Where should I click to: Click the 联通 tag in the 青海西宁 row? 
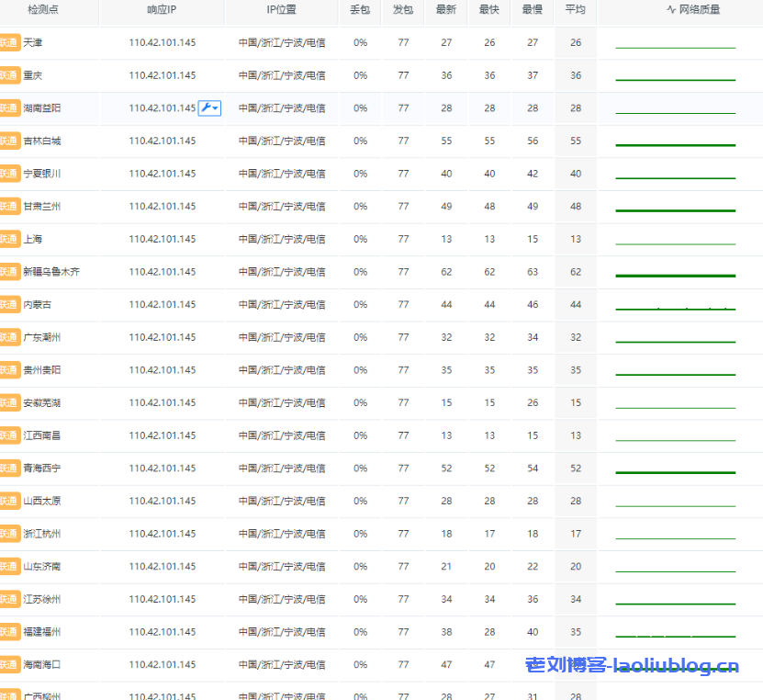tap(9, 468)
